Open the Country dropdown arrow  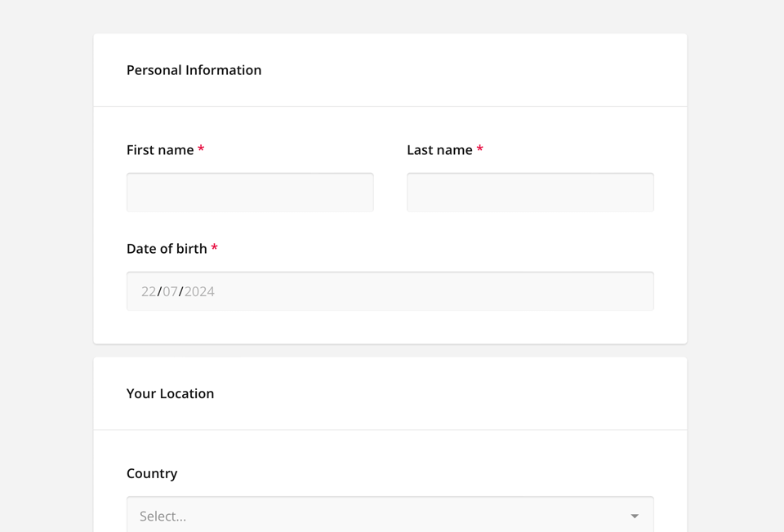[635, 516]
